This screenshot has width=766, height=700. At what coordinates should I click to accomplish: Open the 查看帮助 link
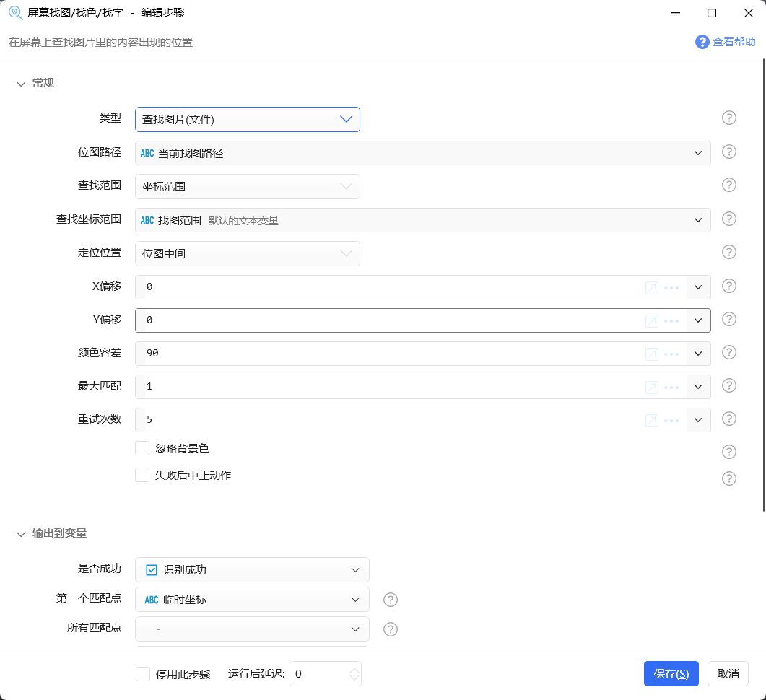[726, 42]
